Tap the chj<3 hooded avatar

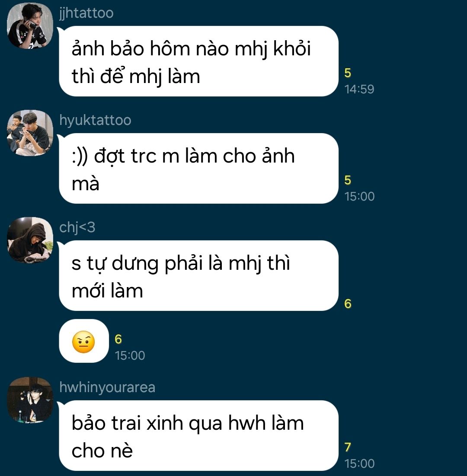coord(30,240)
